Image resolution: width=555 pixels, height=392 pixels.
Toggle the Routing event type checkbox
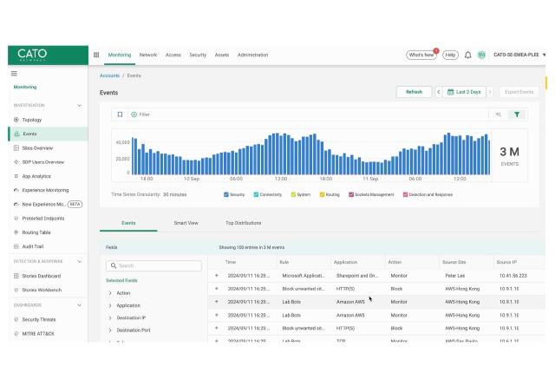click(321, 194)
